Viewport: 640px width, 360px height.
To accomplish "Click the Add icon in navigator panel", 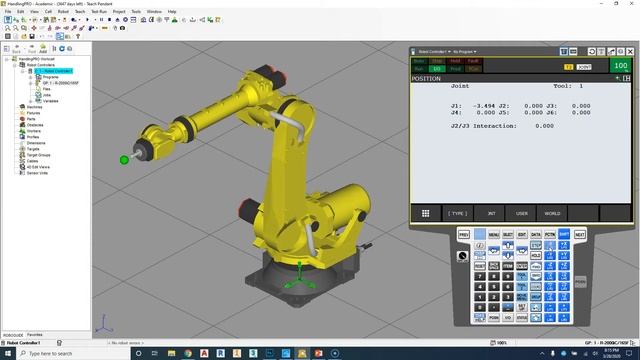I will coord(43,49).
